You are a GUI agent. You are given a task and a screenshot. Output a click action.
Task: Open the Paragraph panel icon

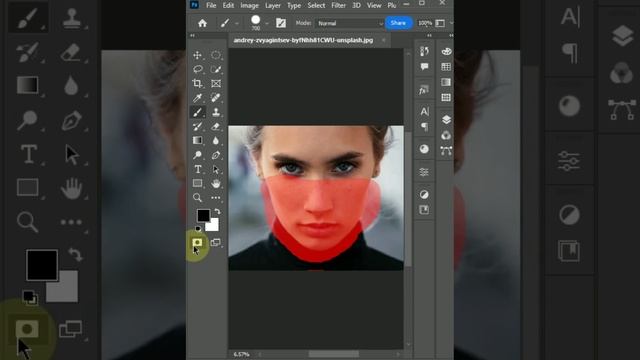(x=424, y=127)
